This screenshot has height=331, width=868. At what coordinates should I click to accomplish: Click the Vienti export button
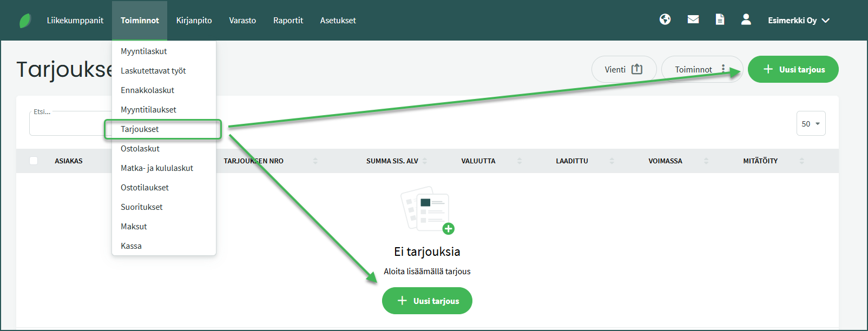623,69
